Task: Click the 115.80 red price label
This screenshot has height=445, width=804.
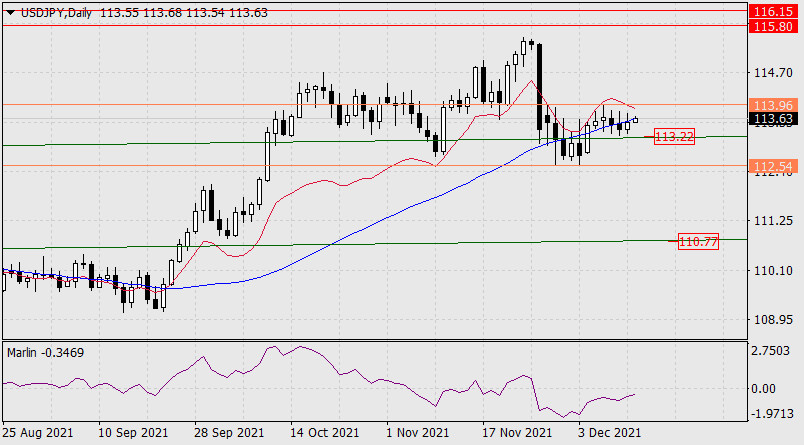Action: point(774,26)
